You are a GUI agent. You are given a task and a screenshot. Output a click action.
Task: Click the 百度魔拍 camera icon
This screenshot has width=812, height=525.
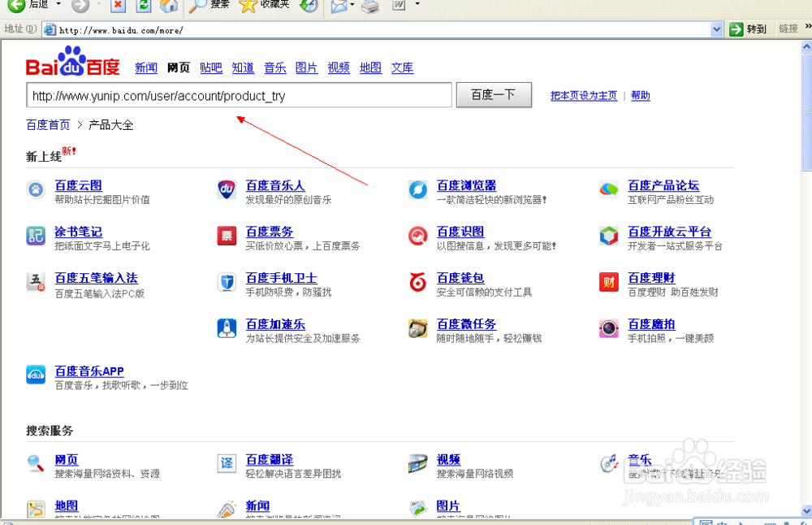point(609,328)
